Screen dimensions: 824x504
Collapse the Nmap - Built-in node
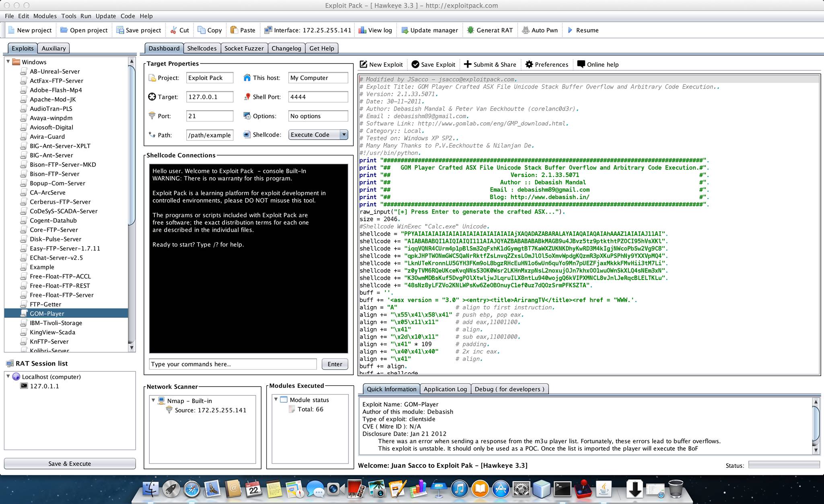(153, 401)
